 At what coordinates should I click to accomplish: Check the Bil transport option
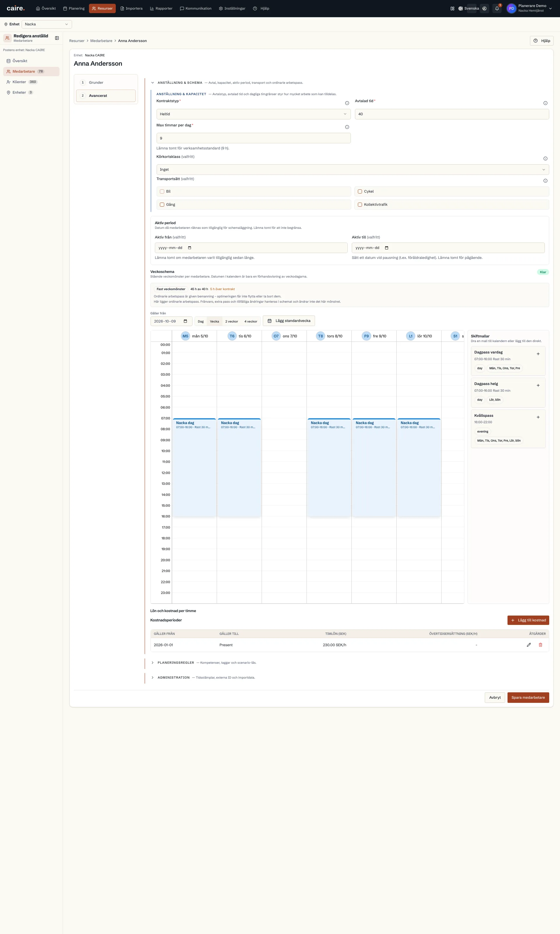162,191
